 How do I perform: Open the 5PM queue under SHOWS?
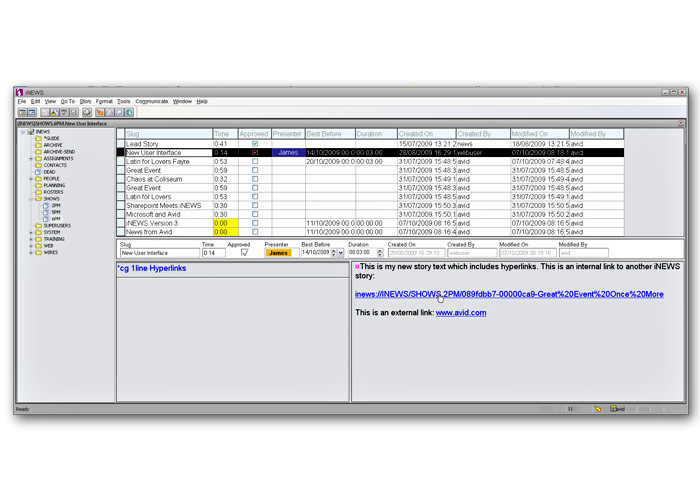pyautogui.click(x=52, y=212)
